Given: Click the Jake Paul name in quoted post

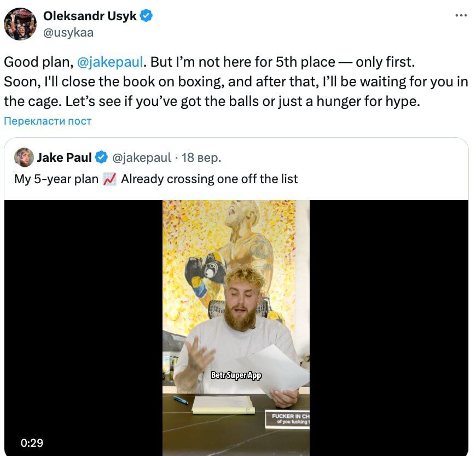Looking at the screenshot, I should point(65,157).
